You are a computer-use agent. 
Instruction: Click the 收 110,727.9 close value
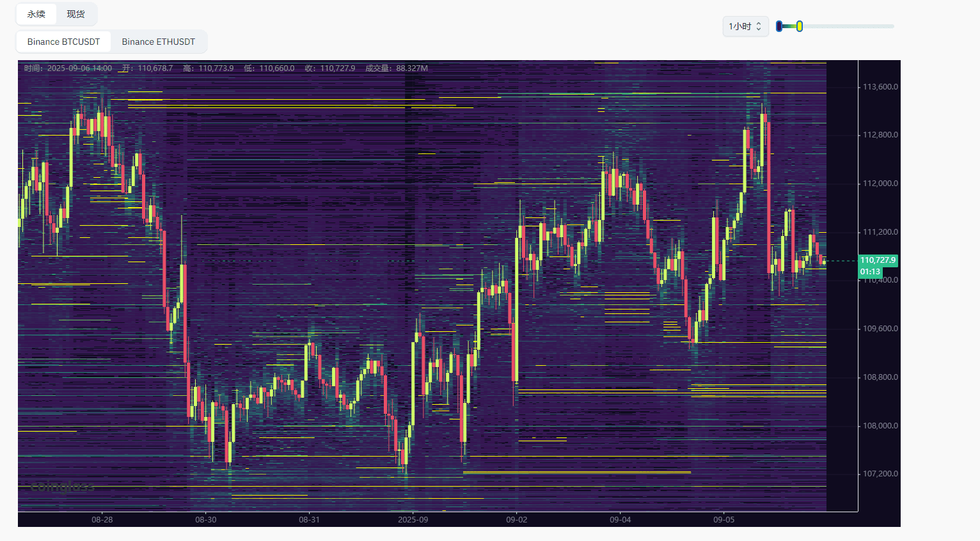[330, 68]
